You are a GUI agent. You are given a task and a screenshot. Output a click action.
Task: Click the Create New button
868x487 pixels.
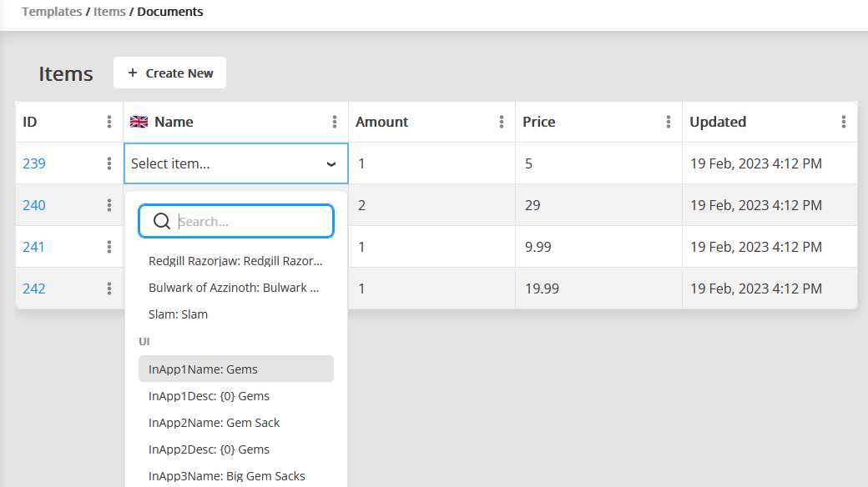pyautogui.click(x=170, y=73)
